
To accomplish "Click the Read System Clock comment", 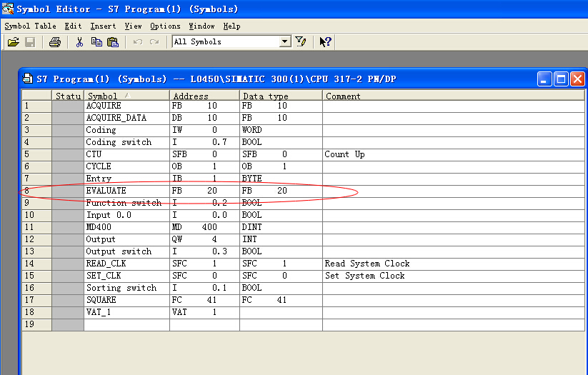I will coord(454,264).
